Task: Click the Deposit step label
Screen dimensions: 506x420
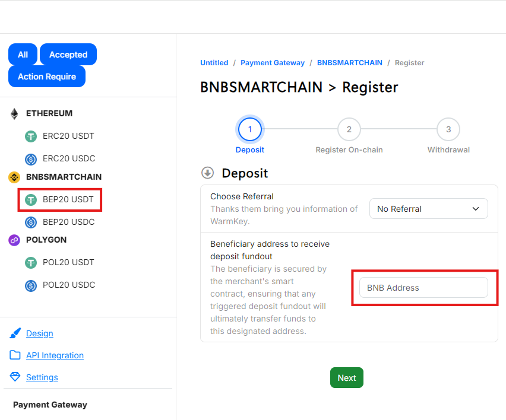Action: [x=250, y=150]
